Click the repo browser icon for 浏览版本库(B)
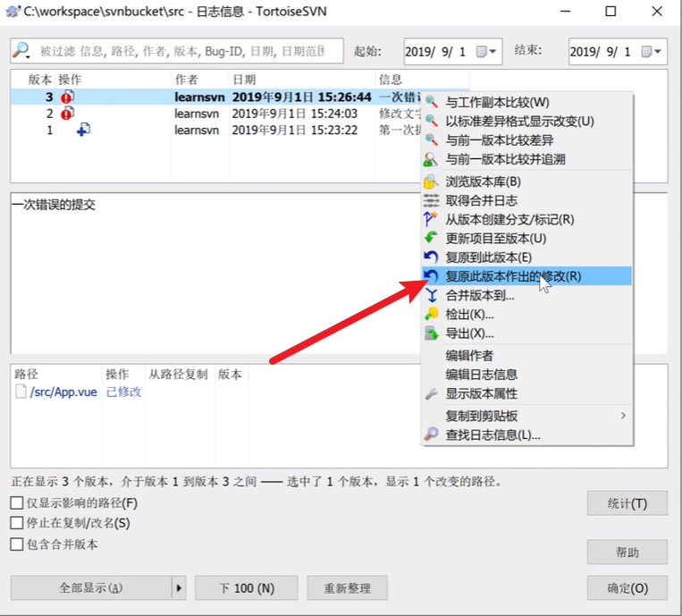Viewport: 682px width, 616px height. click(x=431, y=181)
